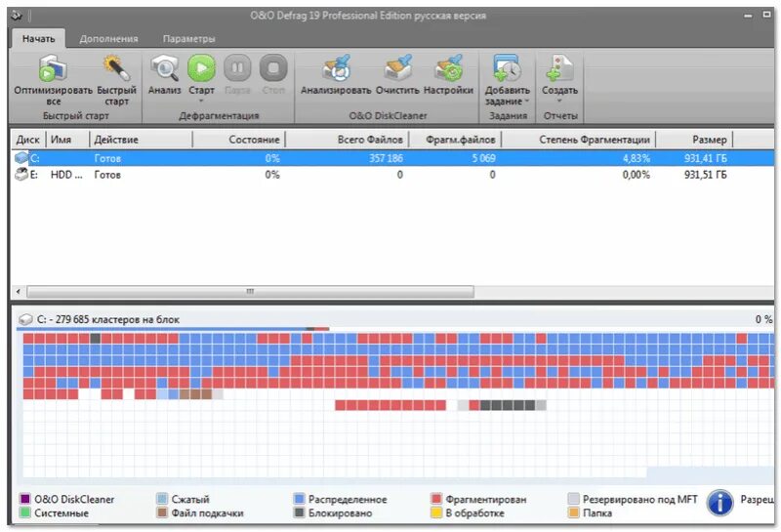Run the Анализ magnifier tool
The image size is (781, 532).
pyautogui.click(x=164, y=68)
